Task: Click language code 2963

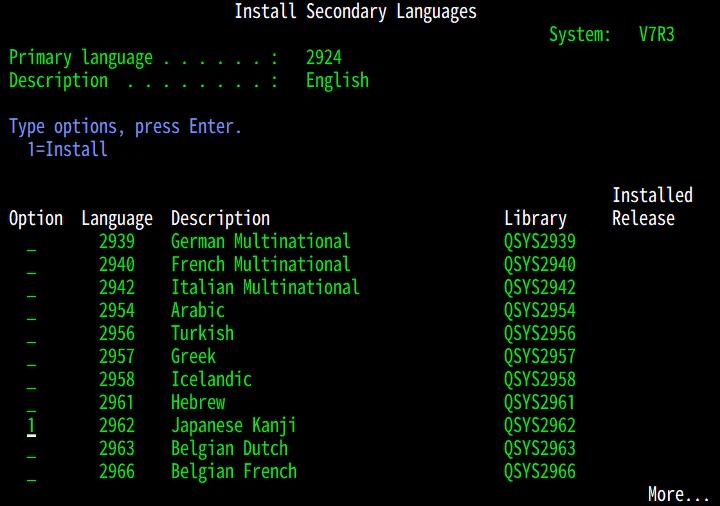Action: pos(117,448)
